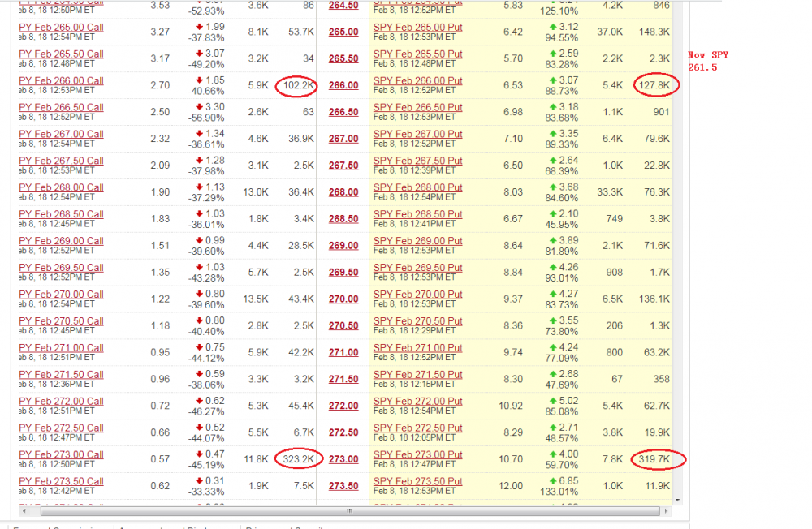Open the Feb 265.50 Call option link
Image resolution: width=812 pixels, height=529 pixels.
[61, 54]
